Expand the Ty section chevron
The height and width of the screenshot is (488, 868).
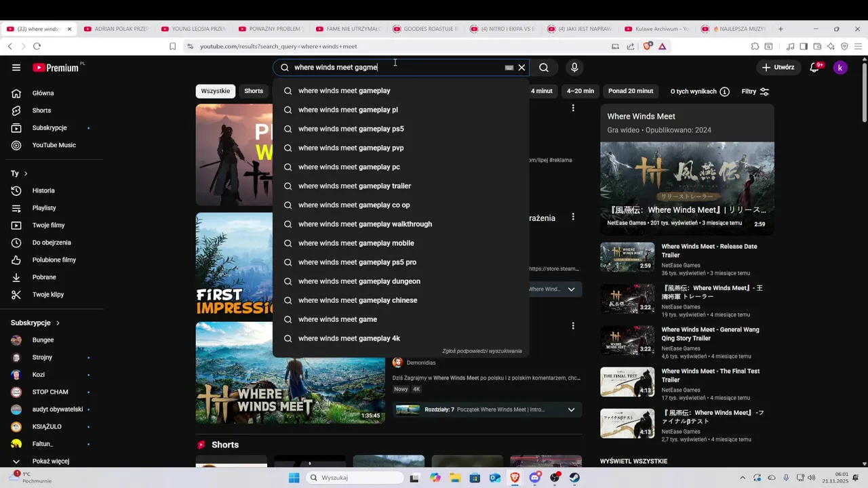(26, 174)
